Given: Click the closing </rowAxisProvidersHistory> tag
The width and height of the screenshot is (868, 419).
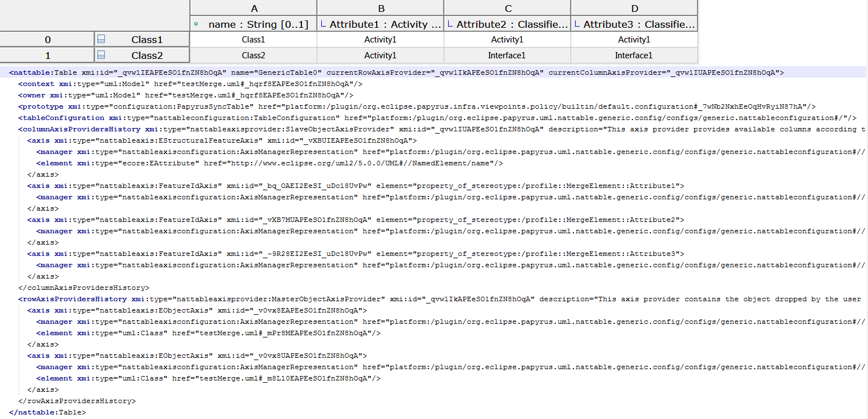Looking at the screenshot, I should (x=77, y=401).
